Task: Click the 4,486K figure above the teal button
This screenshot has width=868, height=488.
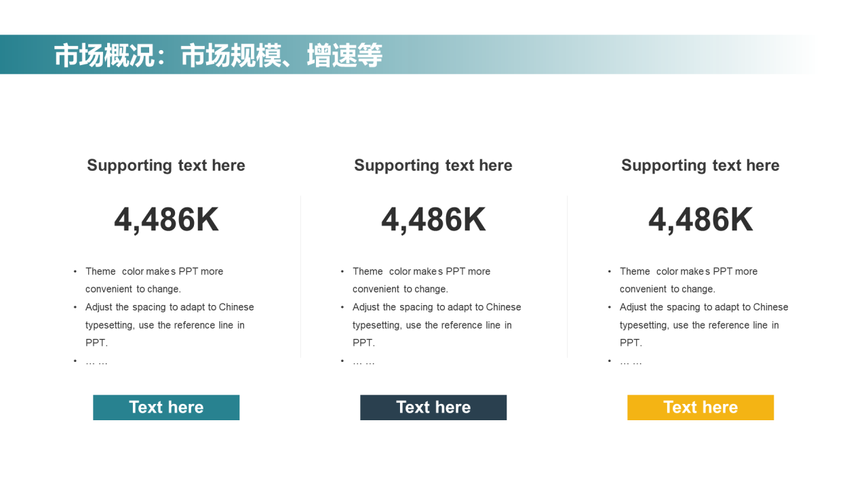Action: point(166,220)
